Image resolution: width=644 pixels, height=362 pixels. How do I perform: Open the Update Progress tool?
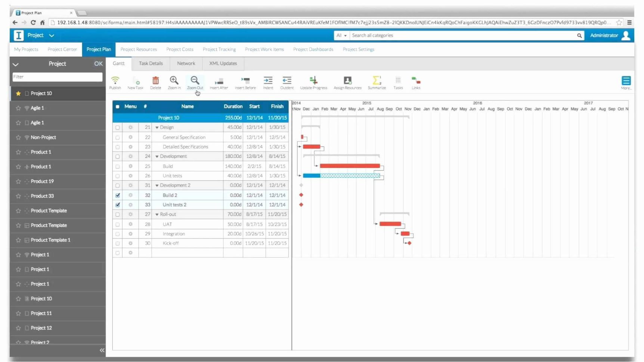point(313,82)
